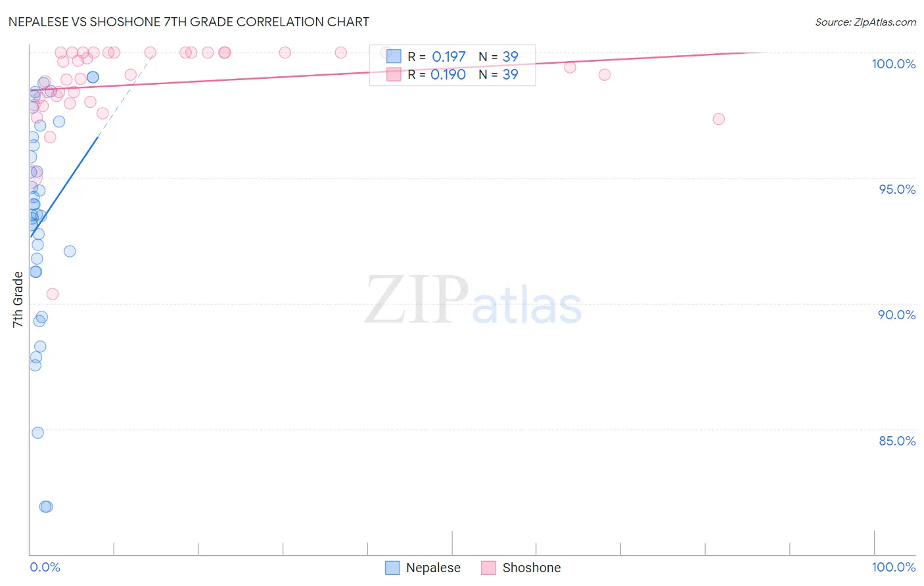Click the 0.0% x-axis label
The height and width of the screenshot is (586, 924).
click(45, 567)
